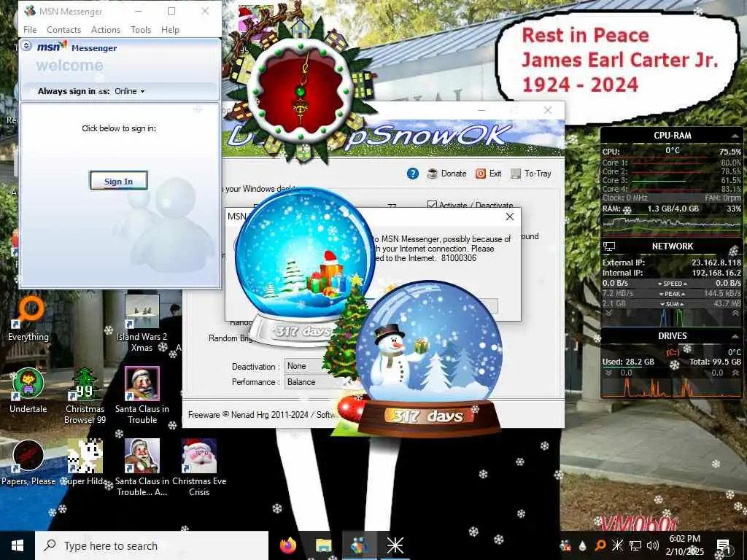
Task: Click the Christmas wreath clock widget
Action: tap(300, 90)
